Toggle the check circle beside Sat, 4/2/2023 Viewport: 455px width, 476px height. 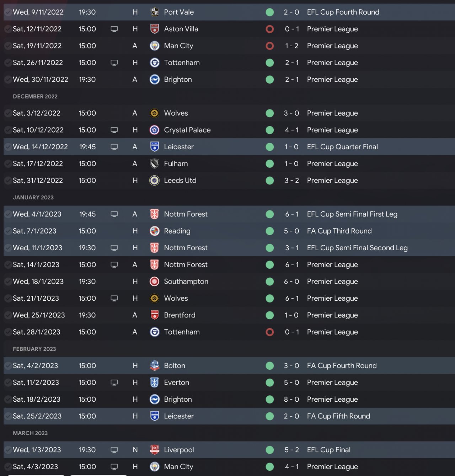pos(8,365)
